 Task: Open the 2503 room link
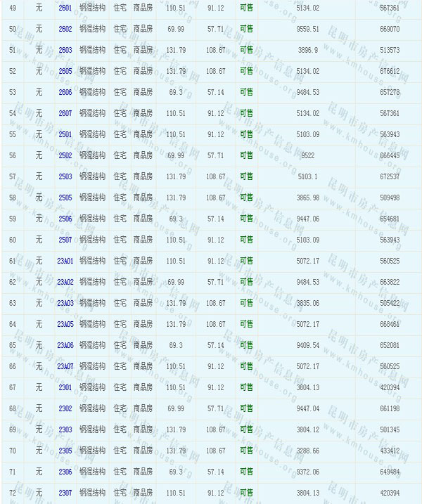tap(65, 176)
